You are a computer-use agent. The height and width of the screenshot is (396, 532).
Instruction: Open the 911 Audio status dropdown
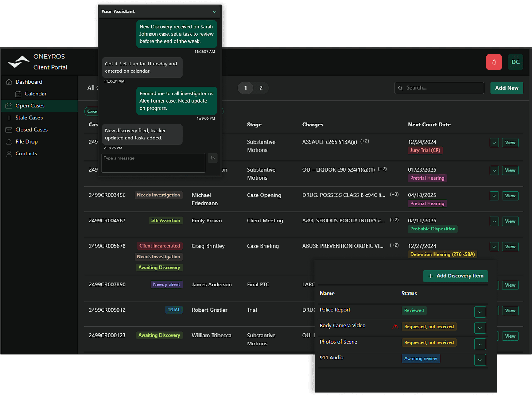click(480, 360)
